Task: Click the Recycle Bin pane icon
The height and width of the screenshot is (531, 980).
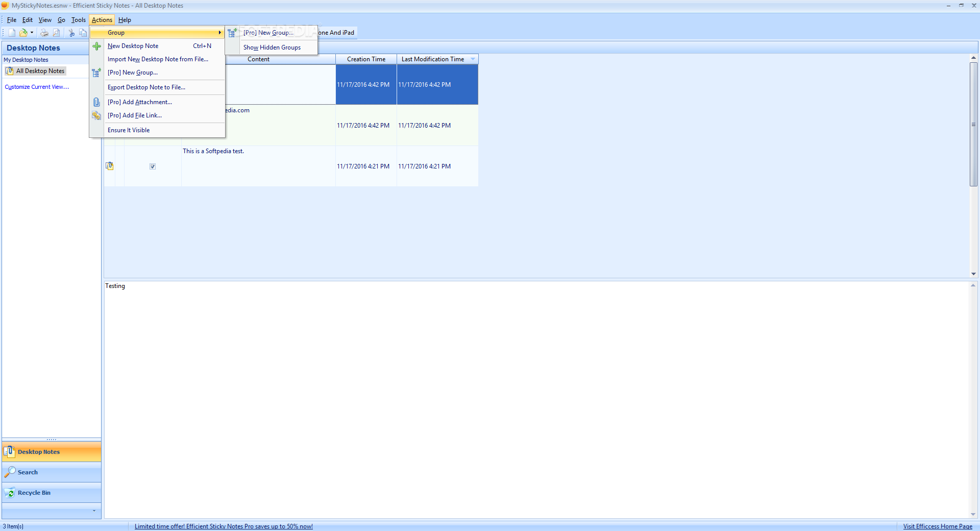Action: [10, 493]
